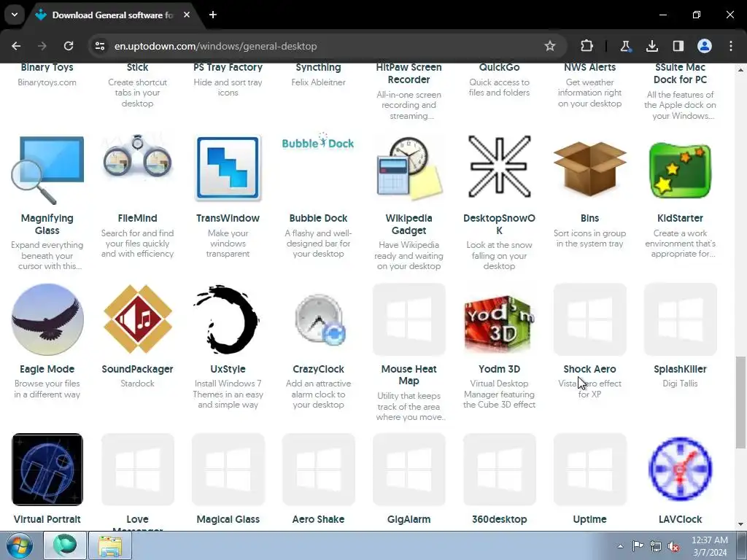
Task: Open the Chrome profile avatar
Action: [704, 46]
